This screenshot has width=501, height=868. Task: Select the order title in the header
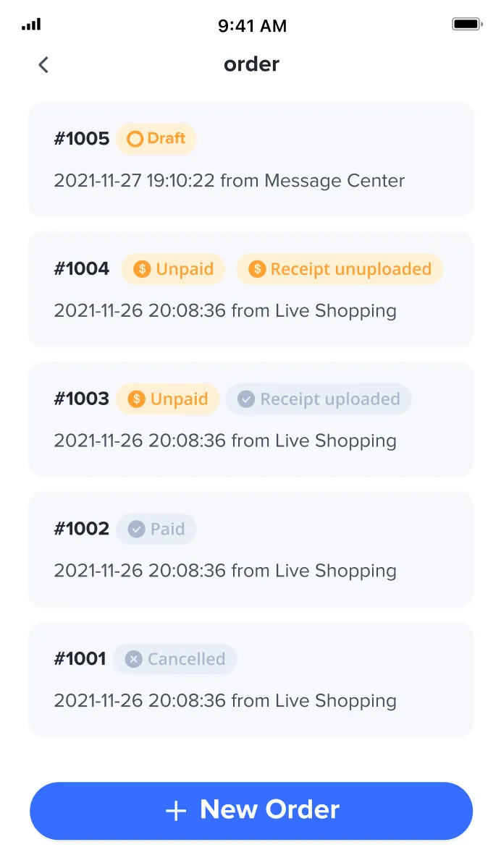(x=251, y=64)
